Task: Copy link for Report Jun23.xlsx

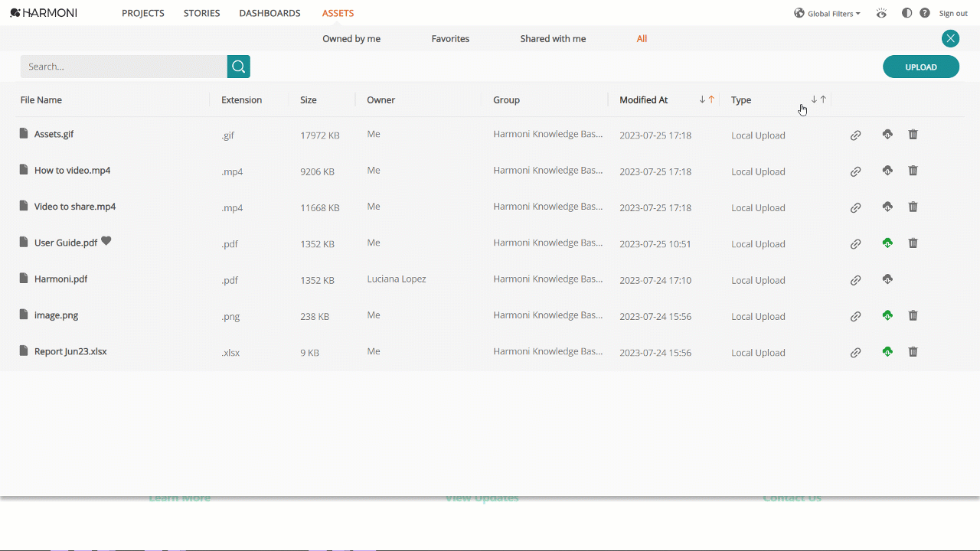Action: click(x=856, y=353)
